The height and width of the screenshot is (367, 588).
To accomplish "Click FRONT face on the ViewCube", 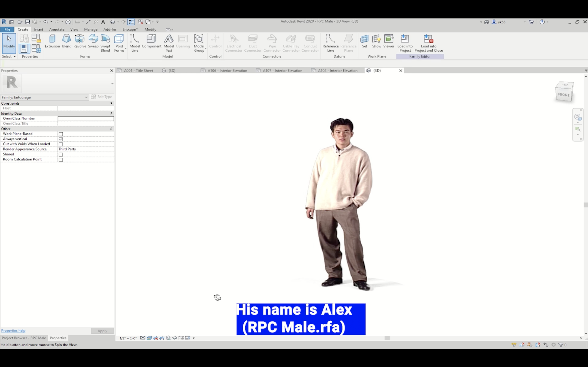I will click(563, 95).
